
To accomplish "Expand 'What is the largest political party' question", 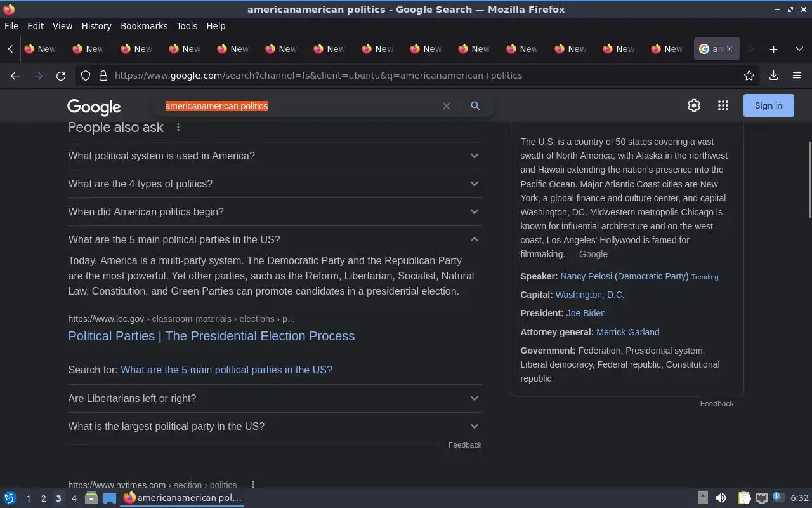I will point(275,426).
